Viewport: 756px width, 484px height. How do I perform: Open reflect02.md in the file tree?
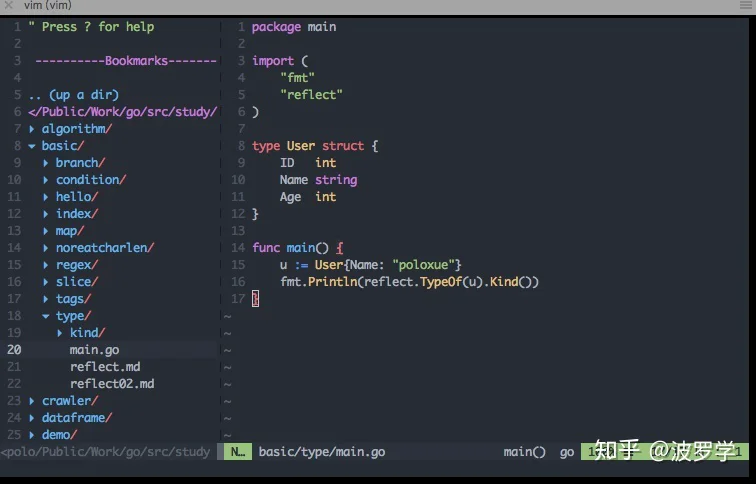point(112,384)
